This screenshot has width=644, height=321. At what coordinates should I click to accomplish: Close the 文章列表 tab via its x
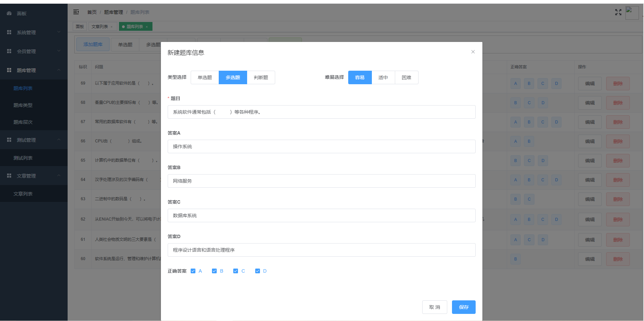coord(112,27)
